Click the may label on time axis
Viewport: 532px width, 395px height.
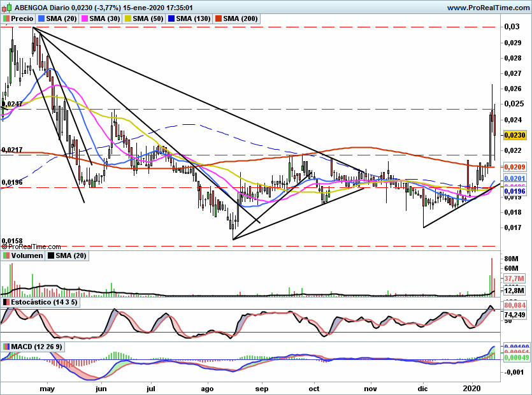pos(47,389)
